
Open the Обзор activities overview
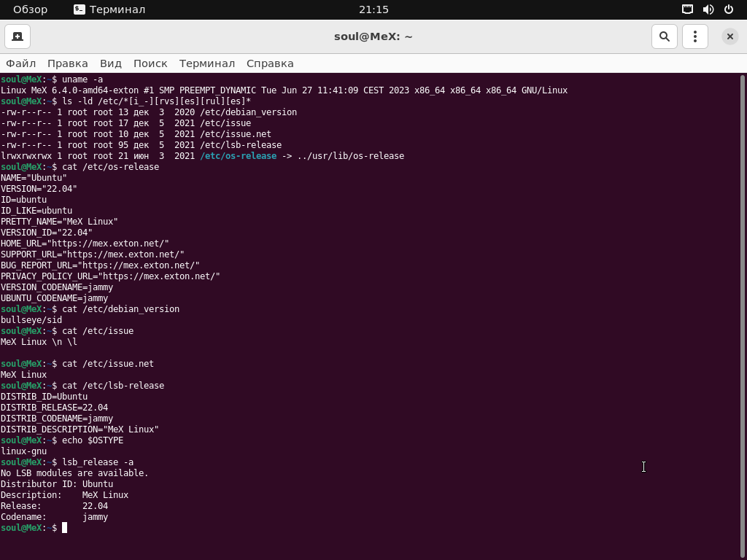tap(30, 9)
